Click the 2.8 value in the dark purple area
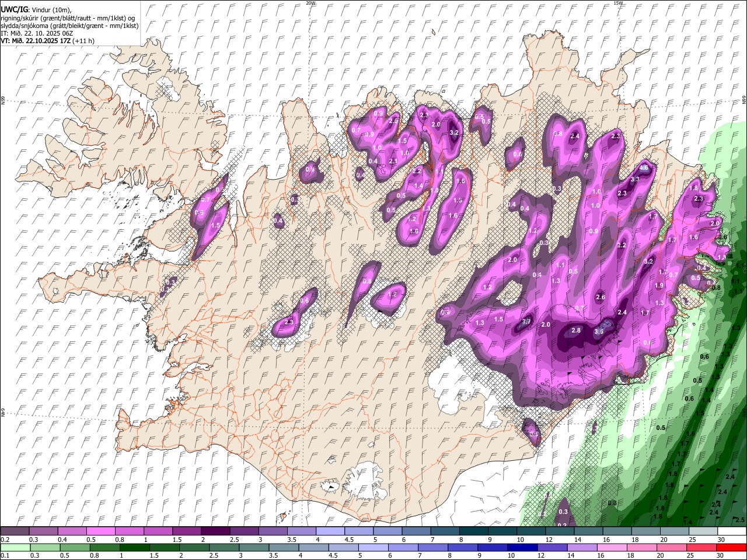This screenshot has width=747, height=560. [576, 330]
